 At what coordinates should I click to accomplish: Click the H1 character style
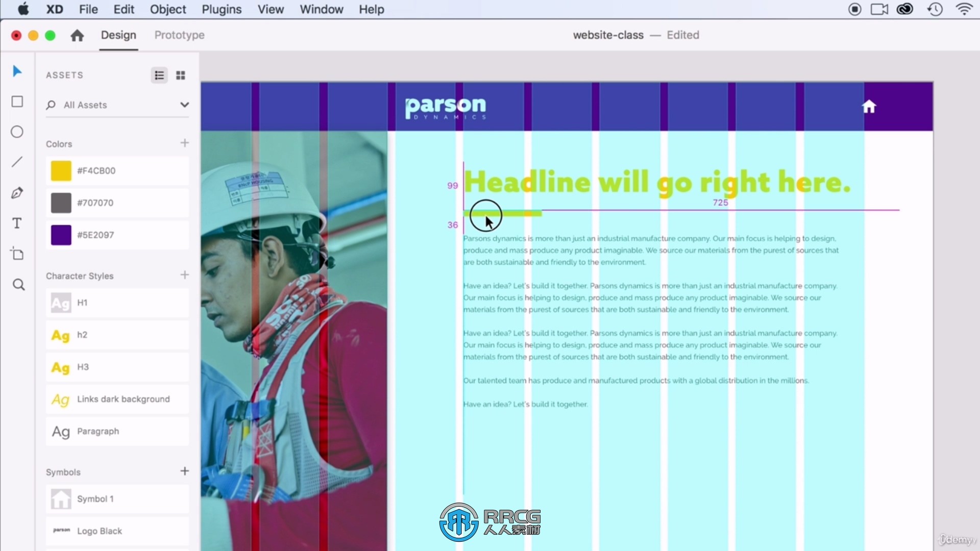(83, 302)
